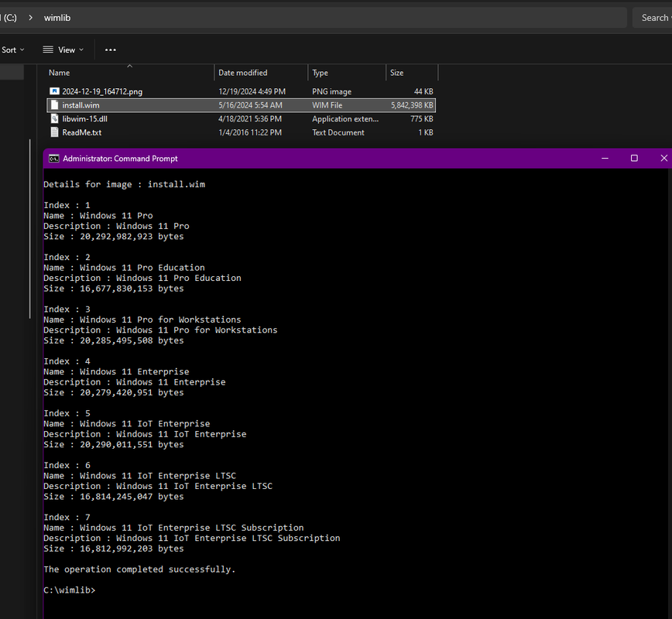The image size is (672, 619).
Task: Click the (C:) drive breadcrumb
Action: 9,18
